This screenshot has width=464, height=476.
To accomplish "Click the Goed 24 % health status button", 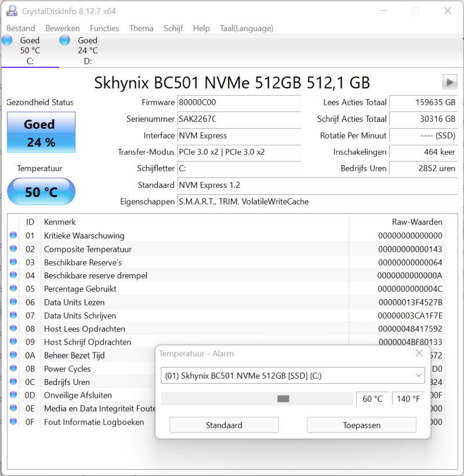I will (41, 132).
